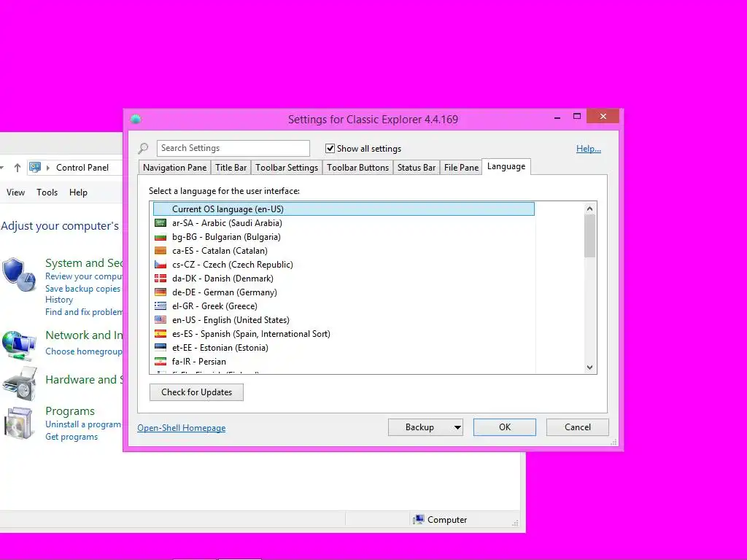Viewport: 747px width, 560px height.
Task: Minimize the Classic Explorer settings window
Action: pyautogui.click(x=557, y=117)
